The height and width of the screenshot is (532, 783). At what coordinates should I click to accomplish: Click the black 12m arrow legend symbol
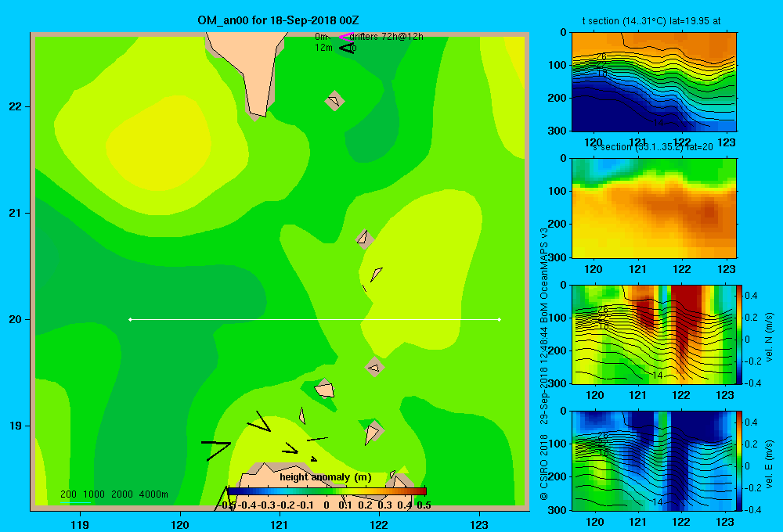(346, 48)
